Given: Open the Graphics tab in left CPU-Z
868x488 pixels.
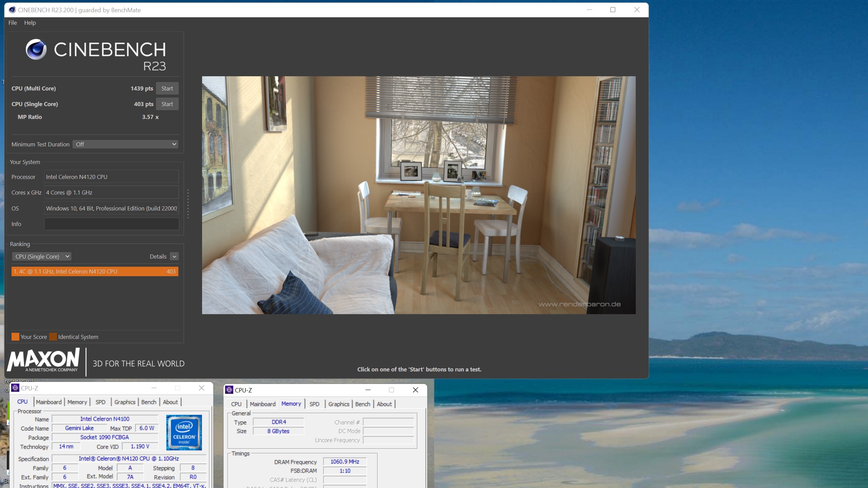Looking at the screenshot, I should tap(125, 402).
